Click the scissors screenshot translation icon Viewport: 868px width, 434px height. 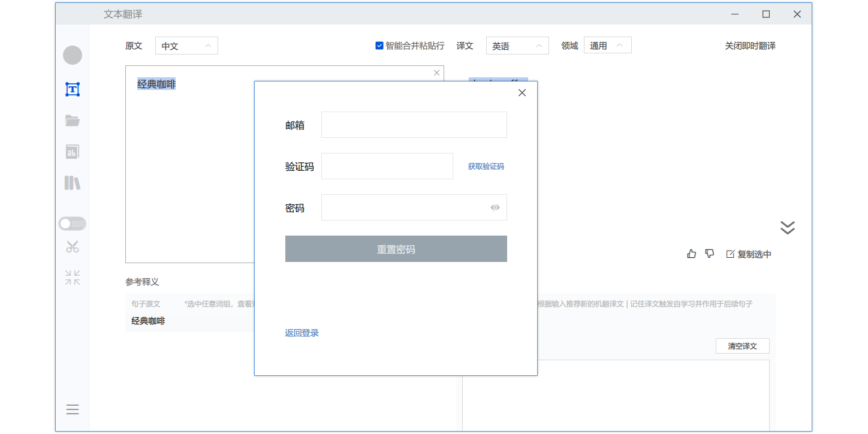pos(73,246)
